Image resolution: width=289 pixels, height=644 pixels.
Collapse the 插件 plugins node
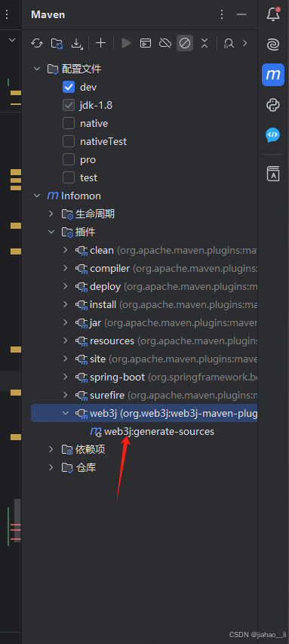tap(51, 232)
